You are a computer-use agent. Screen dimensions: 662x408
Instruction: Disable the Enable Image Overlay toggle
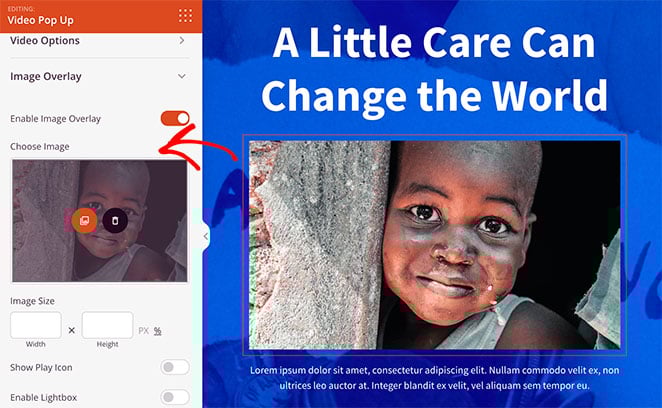175,118
